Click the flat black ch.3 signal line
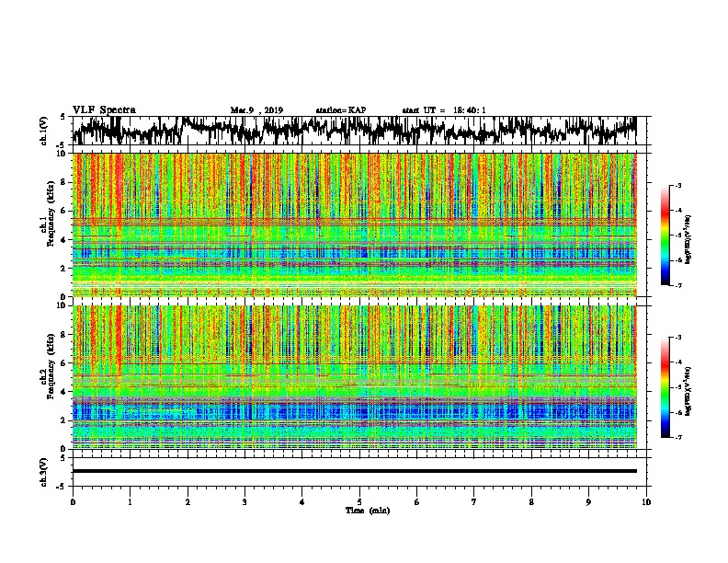Image resolution: width=728 pixels, height=563 pixels. (x=355, y=471)
